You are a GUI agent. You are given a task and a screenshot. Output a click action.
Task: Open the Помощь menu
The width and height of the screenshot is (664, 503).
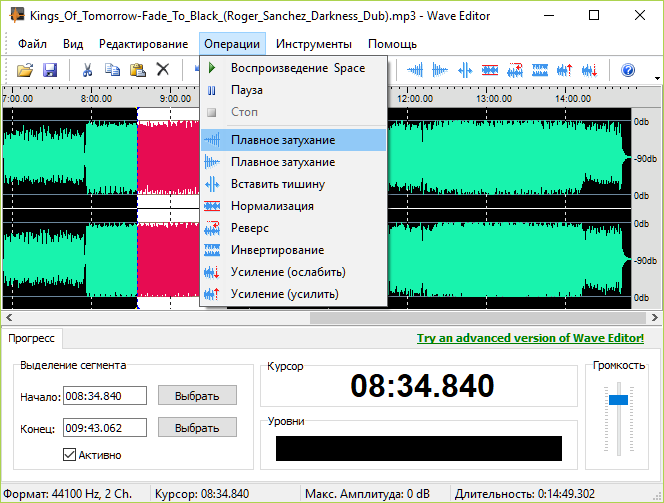click(392, 44)
